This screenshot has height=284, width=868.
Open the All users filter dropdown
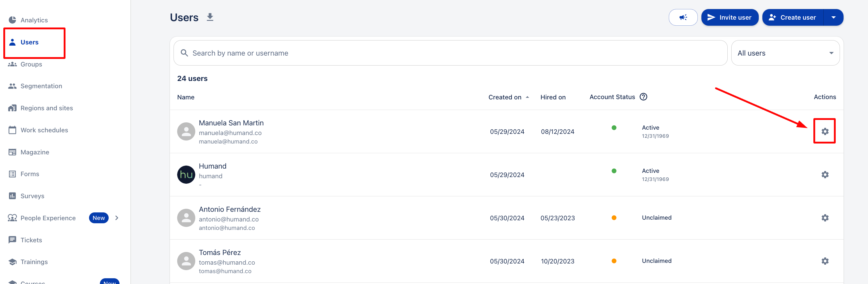785,53
